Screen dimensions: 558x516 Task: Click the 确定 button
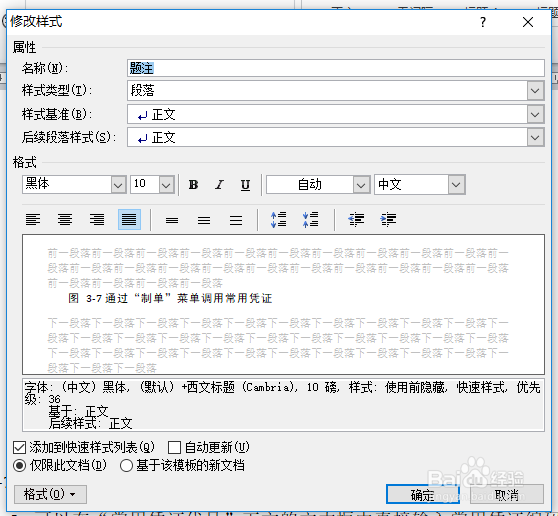[423, 495]
